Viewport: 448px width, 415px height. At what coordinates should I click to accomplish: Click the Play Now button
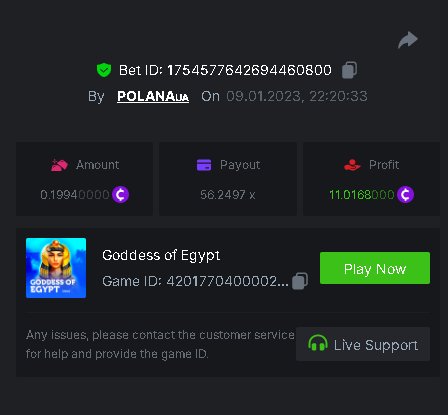click(375, 268)
